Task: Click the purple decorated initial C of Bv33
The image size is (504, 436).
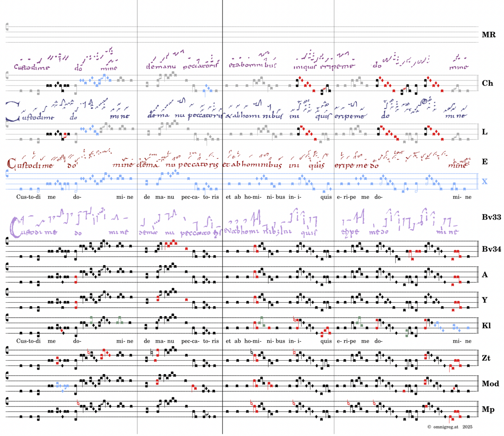Action: tap(14, 227)
